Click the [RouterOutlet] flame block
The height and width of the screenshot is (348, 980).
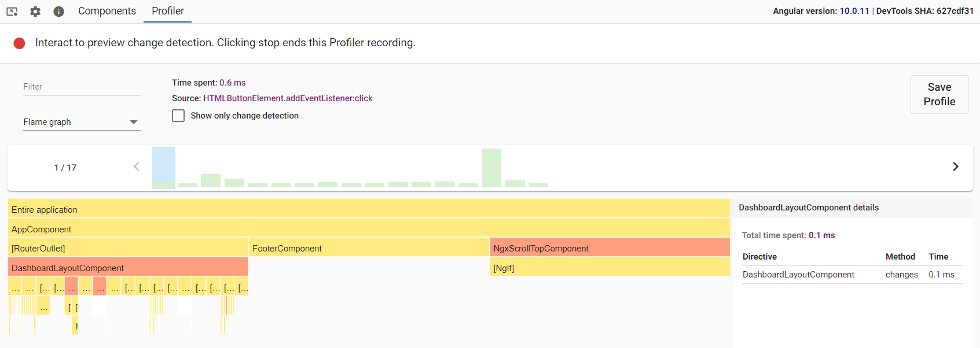click(128, 249)
